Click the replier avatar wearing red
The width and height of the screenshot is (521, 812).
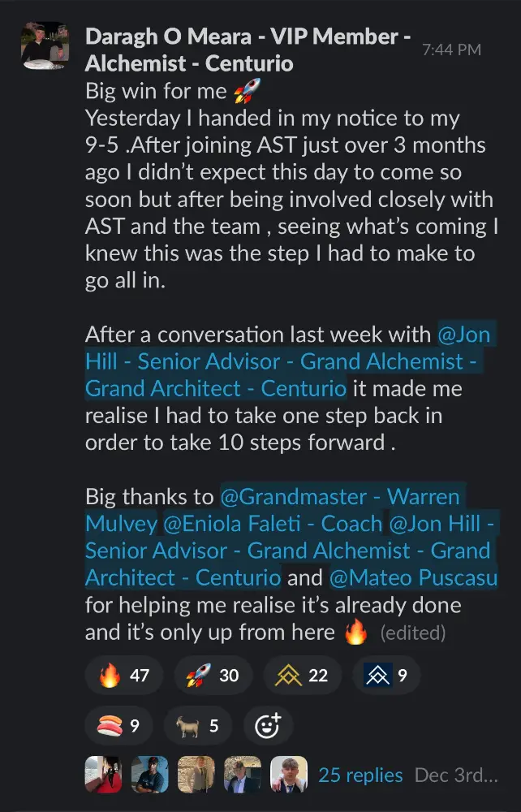[x=103, y=775]
